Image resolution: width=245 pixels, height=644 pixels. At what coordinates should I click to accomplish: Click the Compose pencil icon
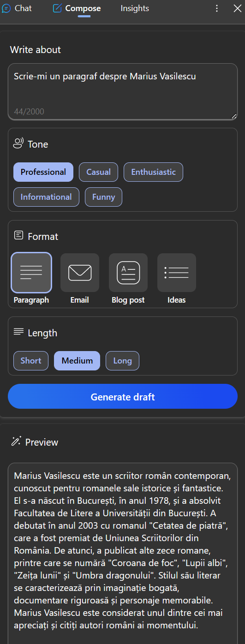57,8
